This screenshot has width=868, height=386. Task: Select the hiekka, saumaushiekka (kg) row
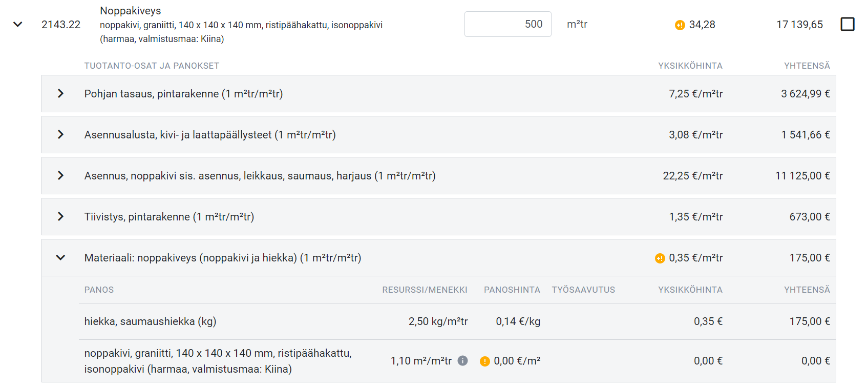click(x=457, y=321)
